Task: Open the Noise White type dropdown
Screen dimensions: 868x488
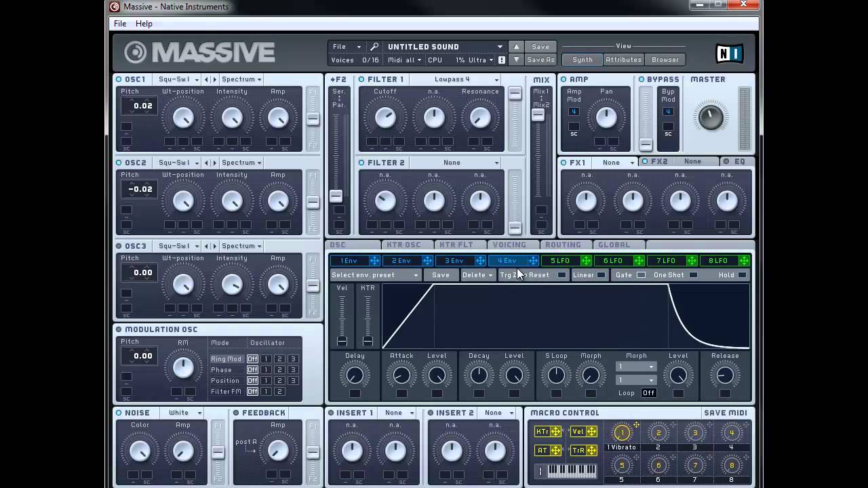Action: click(x=183, y=413)
